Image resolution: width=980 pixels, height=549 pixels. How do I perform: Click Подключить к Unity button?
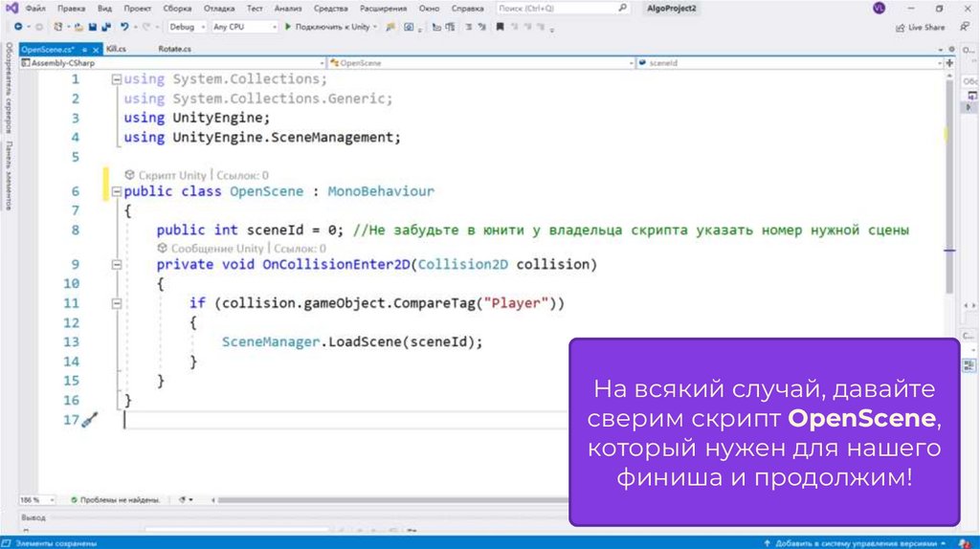click(x=331, y=27)
